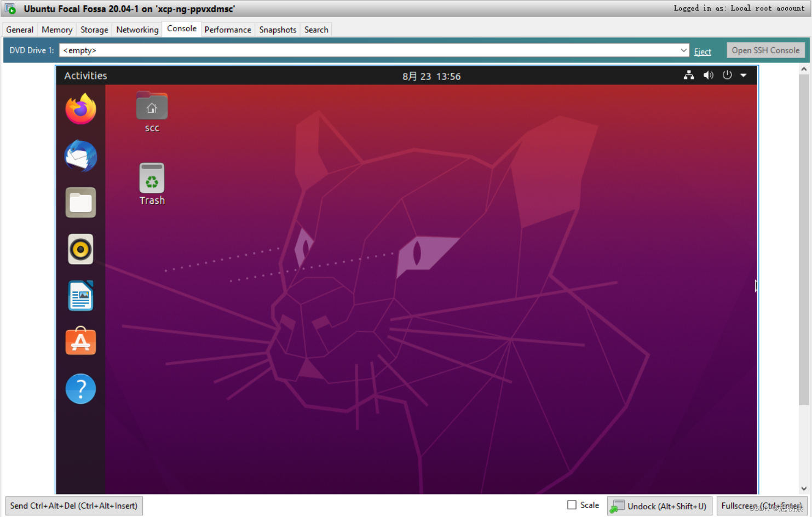
Task: Open the clock showing 8月 23 13:56
Action: click(x=431, y=76)
